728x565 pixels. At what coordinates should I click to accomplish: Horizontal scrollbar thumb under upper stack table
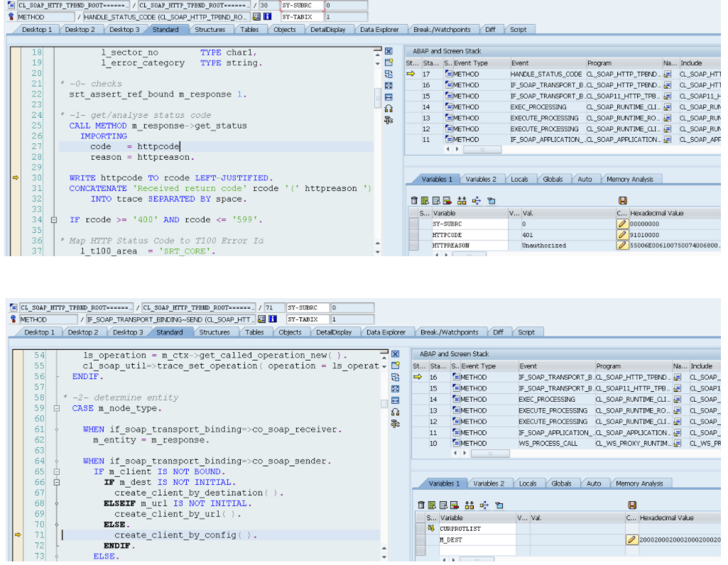(x=482, y=149)
